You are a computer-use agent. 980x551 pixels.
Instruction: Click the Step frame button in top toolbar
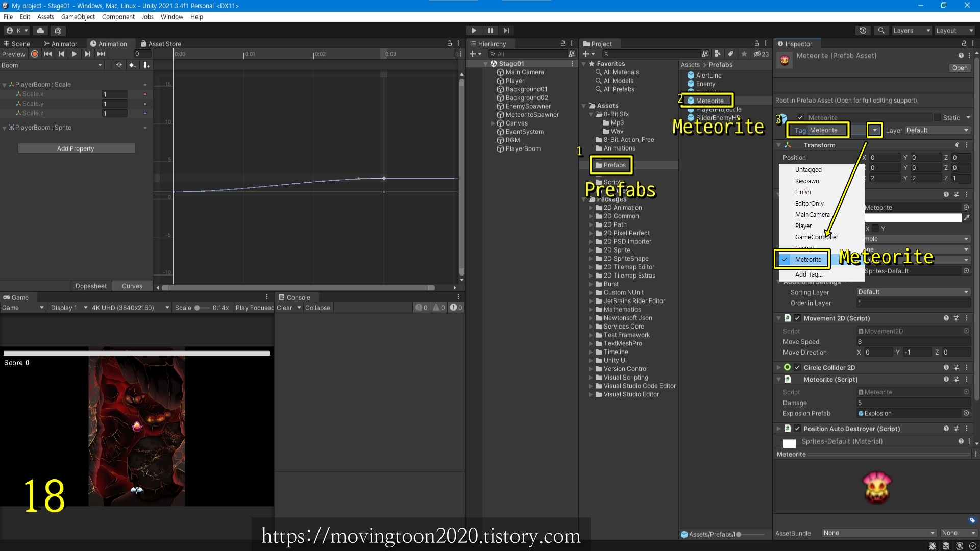(x=506, y=31)
